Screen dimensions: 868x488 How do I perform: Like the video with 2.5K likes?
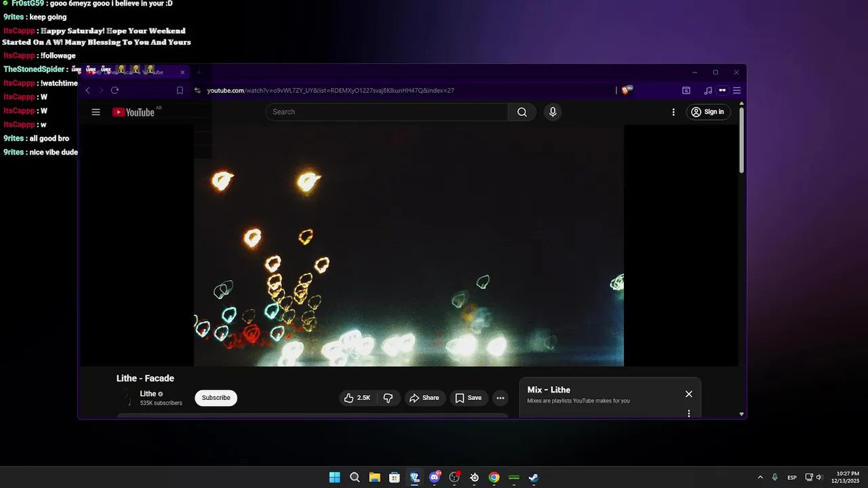tap(357, 398)
